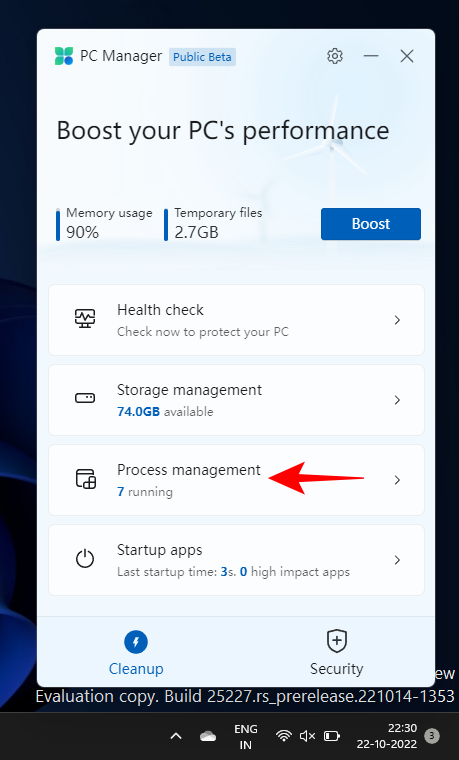The height and width of the screenshot is (760, 459).
Task: Click the muted speaker tray icon
Action: 307,736
